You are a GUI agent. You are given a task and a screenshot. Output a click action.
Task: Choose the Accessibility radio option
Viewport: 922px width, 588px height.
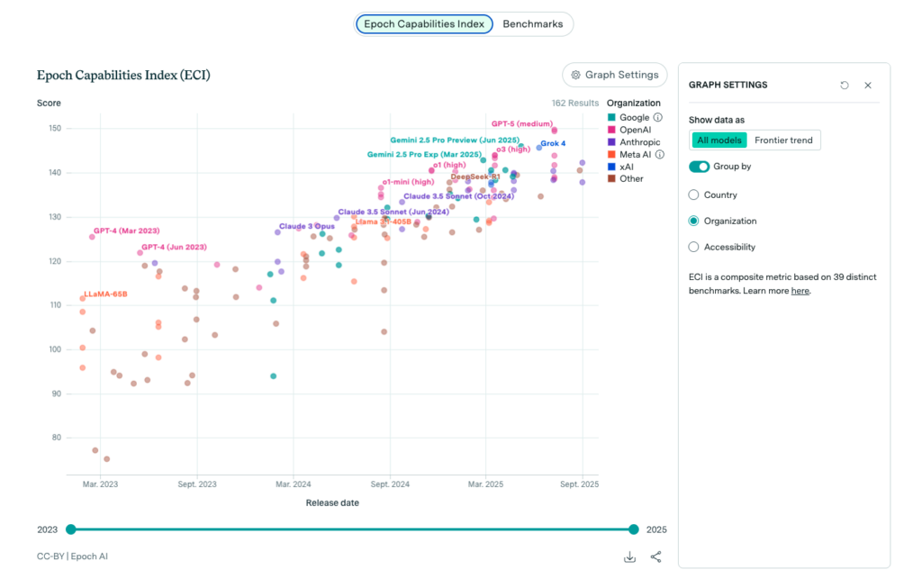pos(693,247)
